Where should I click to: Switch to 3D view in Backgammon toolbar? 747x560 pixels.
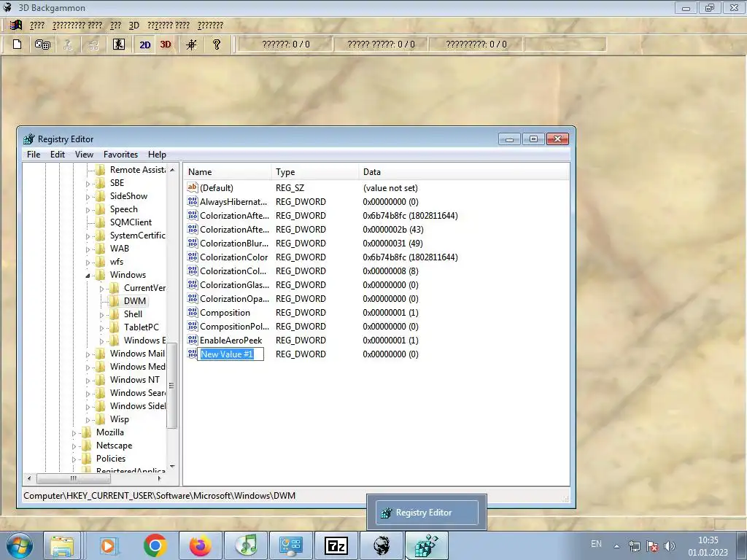[166, 44]
